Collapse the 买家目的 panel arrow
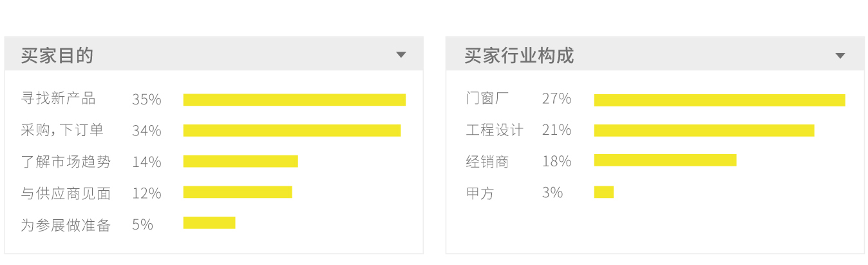Image resolution: width=868 pixels, height=265 pixels. click(401, 55)
